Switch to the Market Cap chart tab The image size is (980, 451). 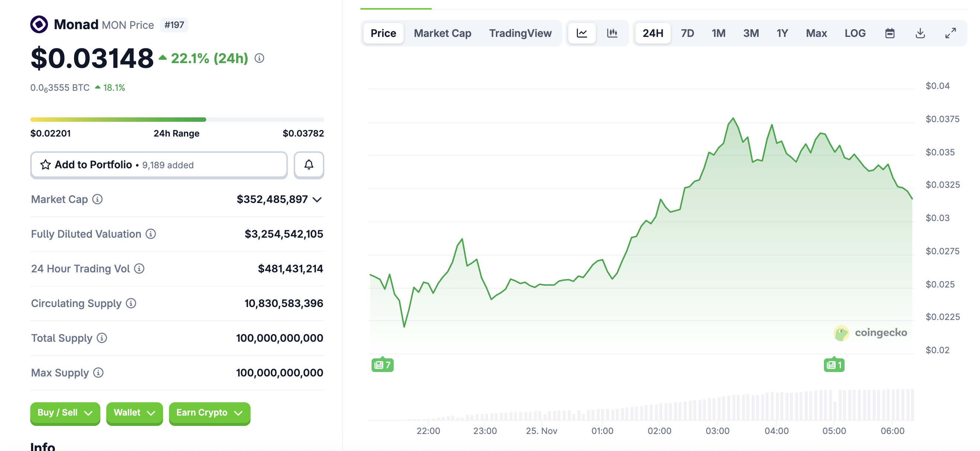[x=442, y=33]
